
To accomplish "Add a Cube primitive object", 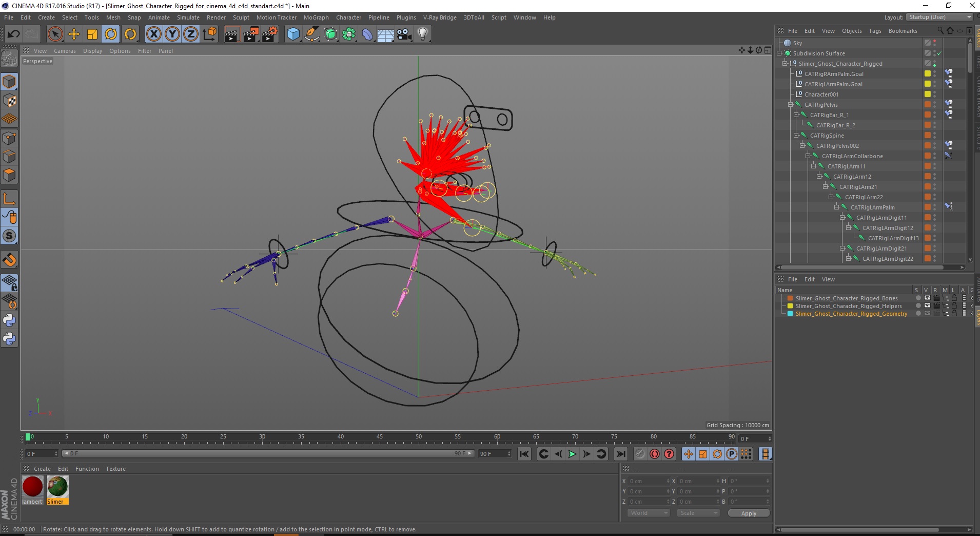I will [x=293, y=34].
